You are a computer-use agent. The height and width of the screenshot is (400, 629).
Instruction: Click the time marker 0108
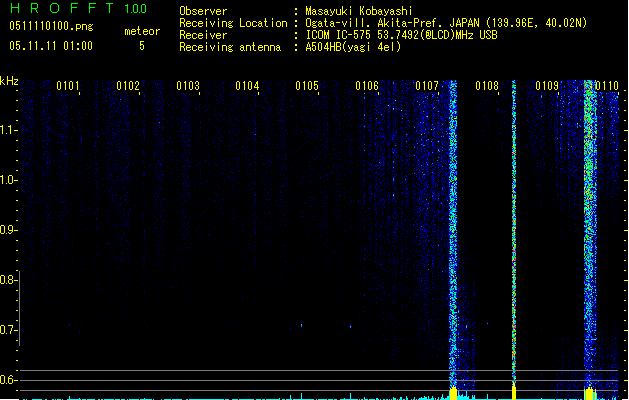coord(487,86)
